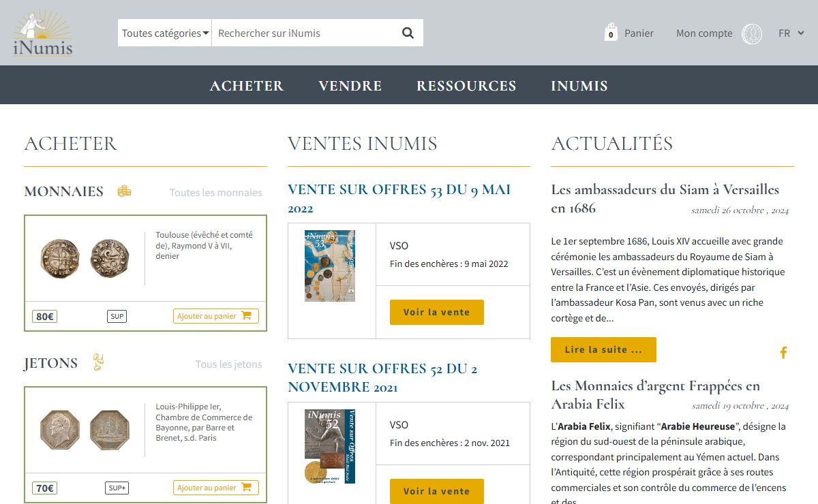Click Fin des enchères : 9 mai 2022
The height and width of the screenshot is (504, 818).
coord(449,264)
